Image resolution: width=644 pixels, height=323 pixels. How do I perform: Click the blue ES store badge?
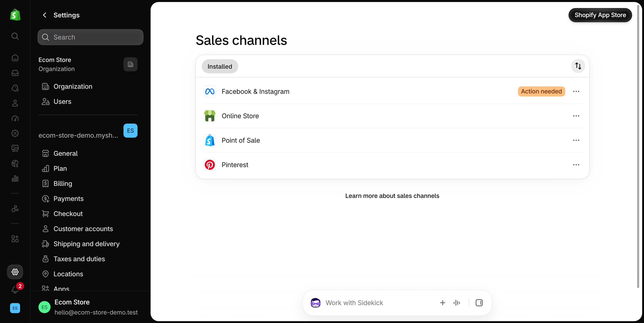(130, 131)
